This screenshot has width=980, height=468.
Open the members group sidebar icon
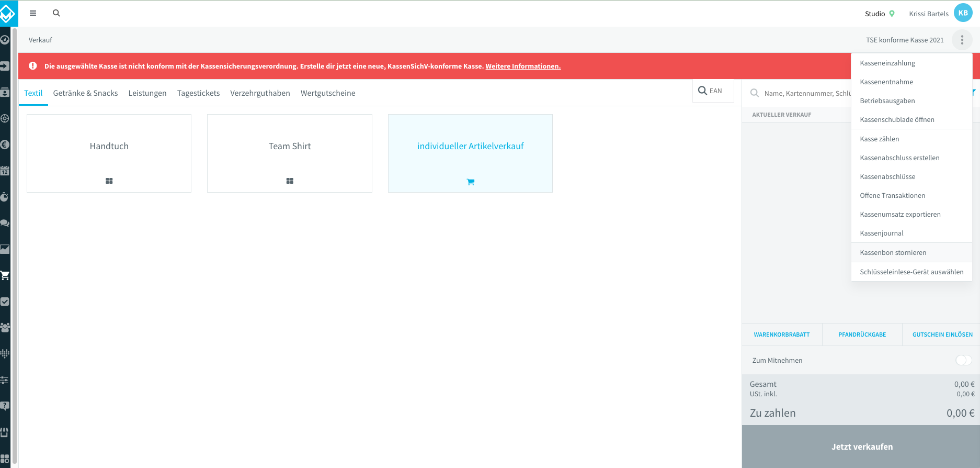(x=5, y=328)
